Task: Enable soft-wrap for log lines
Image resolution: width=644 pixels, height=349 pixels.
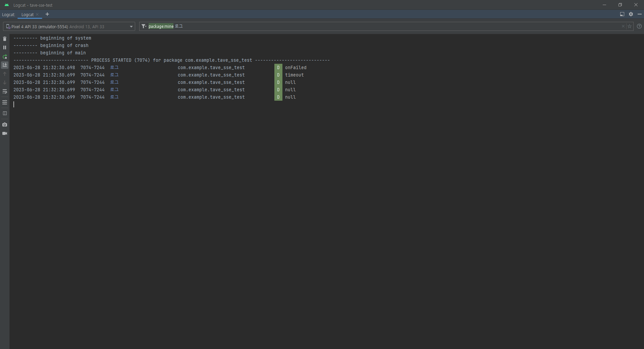Action: coord(5,92)
